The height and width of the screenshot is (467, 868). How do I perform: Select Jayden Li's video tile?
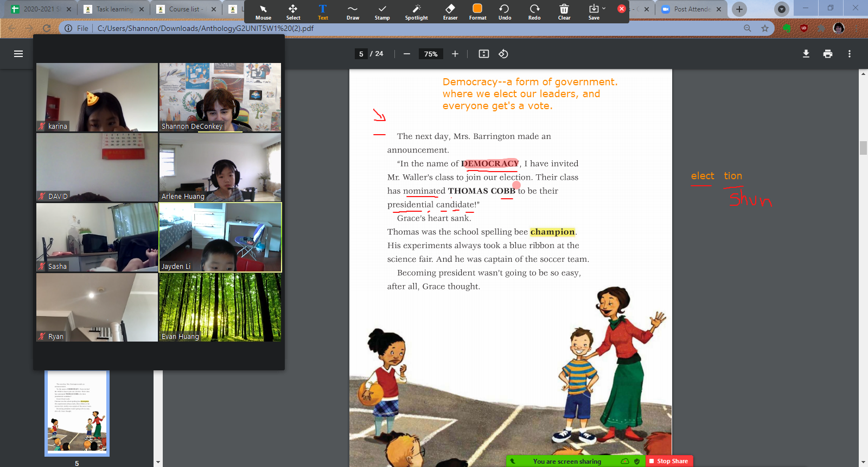click(x=220, y=237)
